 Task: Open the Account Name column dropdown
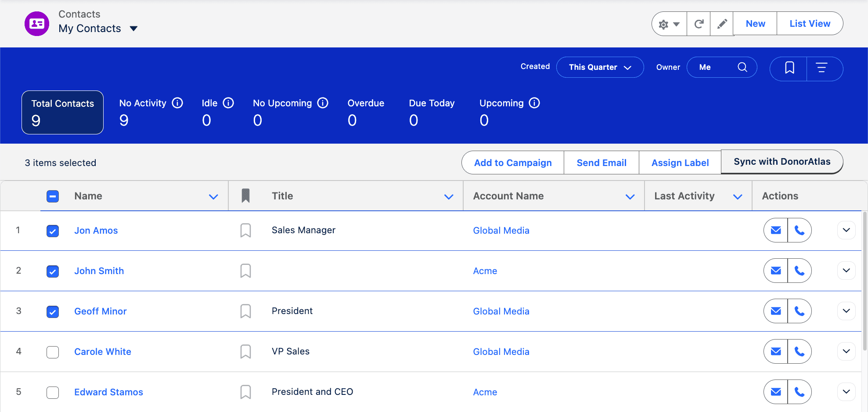pos(630,196)
